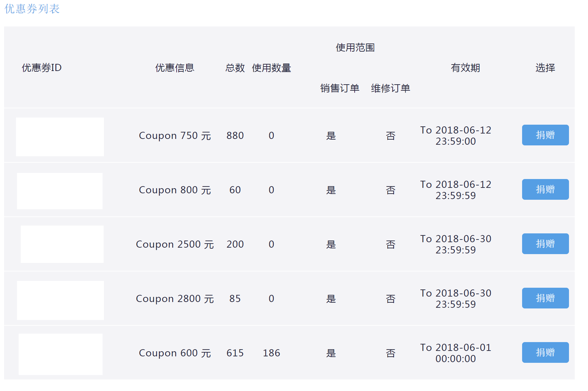Image resolution: width=588 pixels, height=391 pixels.
Task: Select 捐赠 for the Coupon 2800 元 row
Action: click(x=545, y=298)
